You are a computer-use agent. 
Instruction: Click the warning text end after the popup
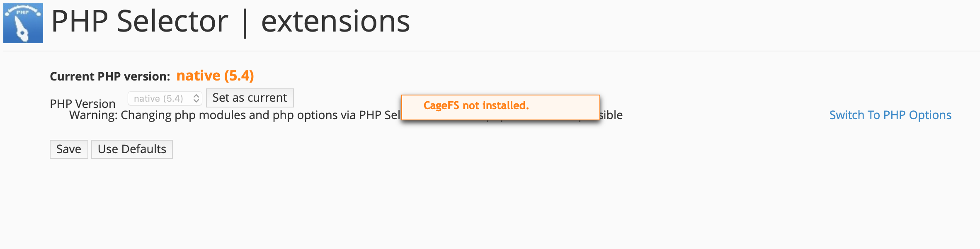coord(611,115)
